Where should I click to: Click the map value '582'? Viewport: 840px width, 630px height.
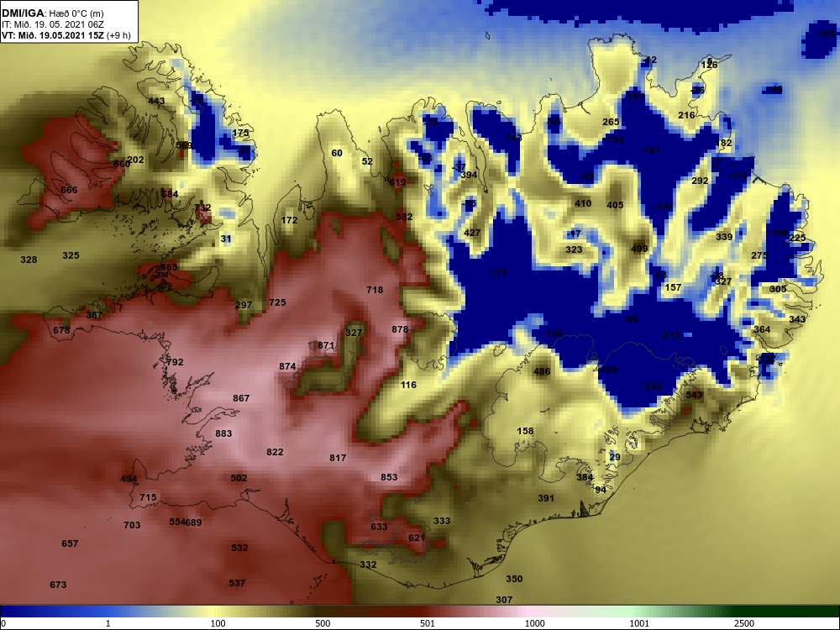405,217
